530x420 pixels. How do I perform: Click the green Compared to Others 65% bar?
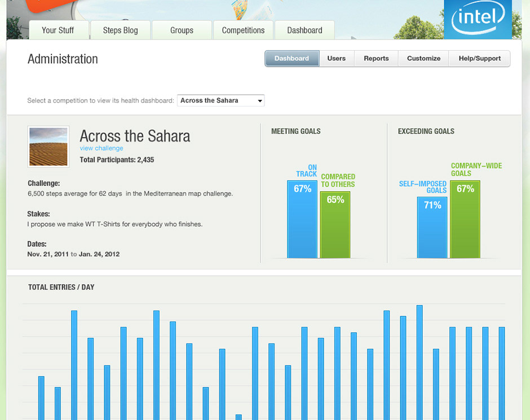coord(335,226)
